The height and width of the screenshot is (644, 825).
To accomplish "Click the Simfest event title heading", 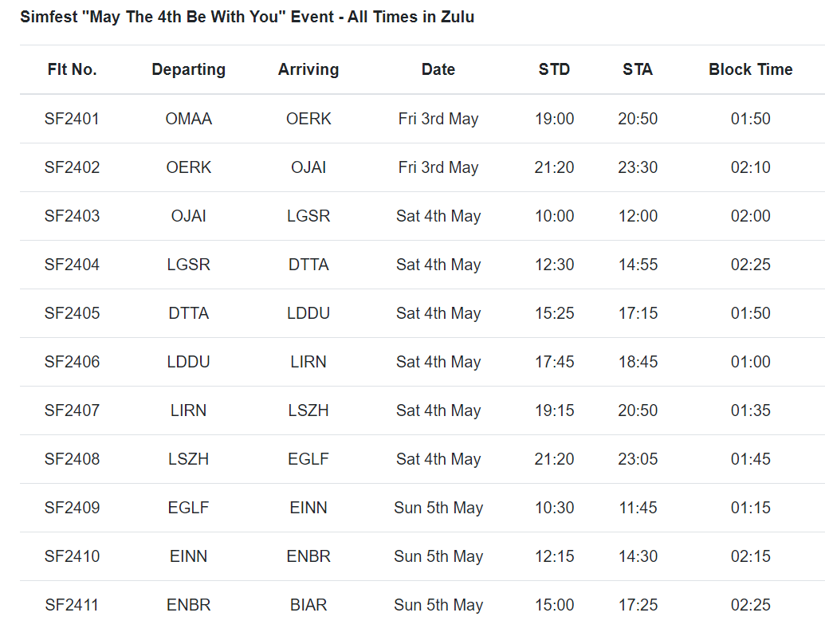I will pyautogui.click(x=247, y=17).
